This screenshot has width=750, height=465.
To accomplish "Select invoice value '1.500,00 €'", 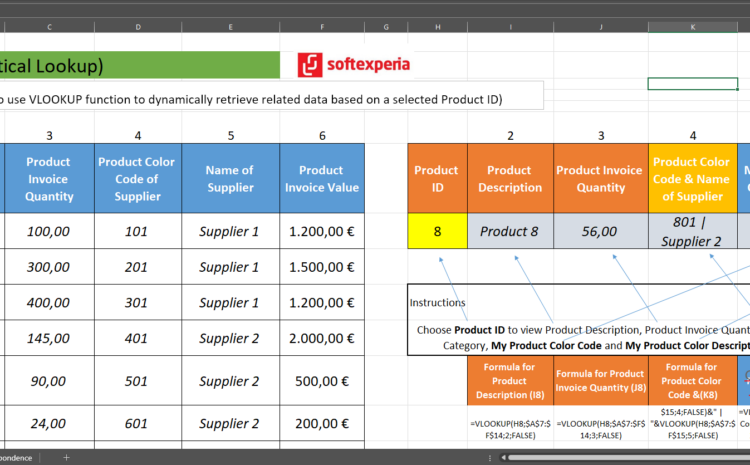I will tap(322, 267).
